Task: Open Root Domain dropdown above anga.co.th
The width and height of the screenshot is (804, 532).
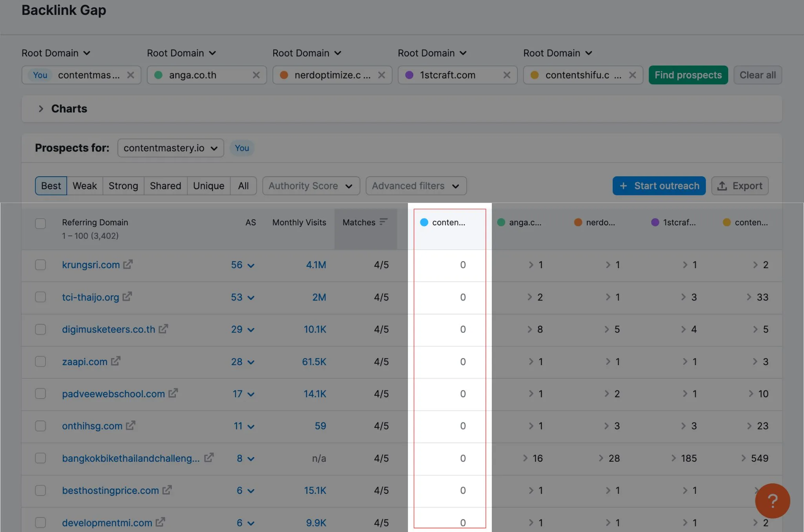Action: [x=181, y=53]
